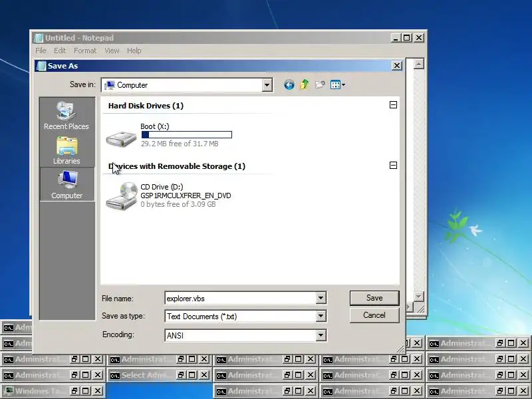This screenshot has height=399, width=532.
Task: Click the Cancel button
Action: [374, 315]
